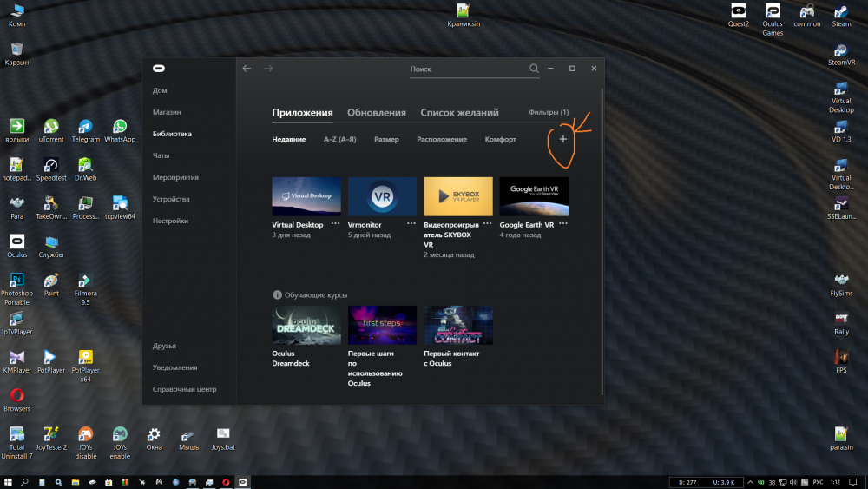Open Фильтры (1) filter options
Screen dimensions: 868x489
(549, 113)
